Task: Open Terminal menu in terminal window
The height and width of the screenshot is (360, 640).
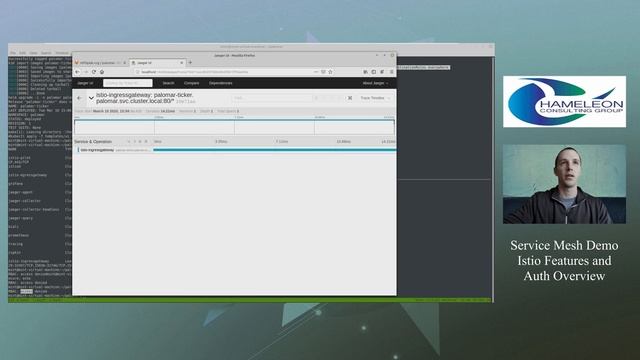Action: 62,53
